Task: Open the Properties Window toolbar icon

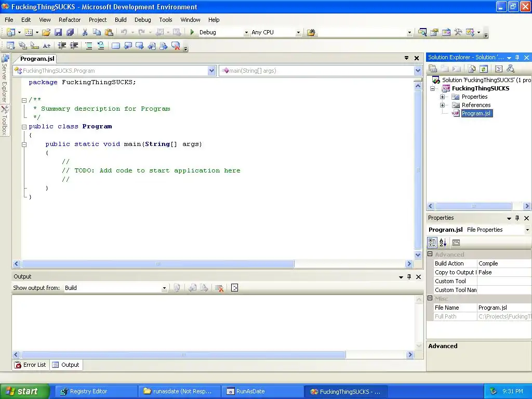Action: click(x=434, y=32)
